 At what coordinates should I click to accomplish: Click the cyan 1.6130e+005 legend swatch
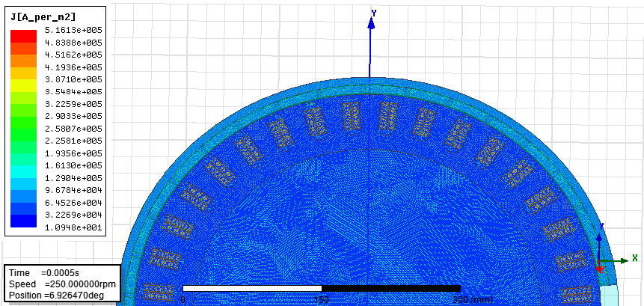pyautogui.click(x=23, y=171)
